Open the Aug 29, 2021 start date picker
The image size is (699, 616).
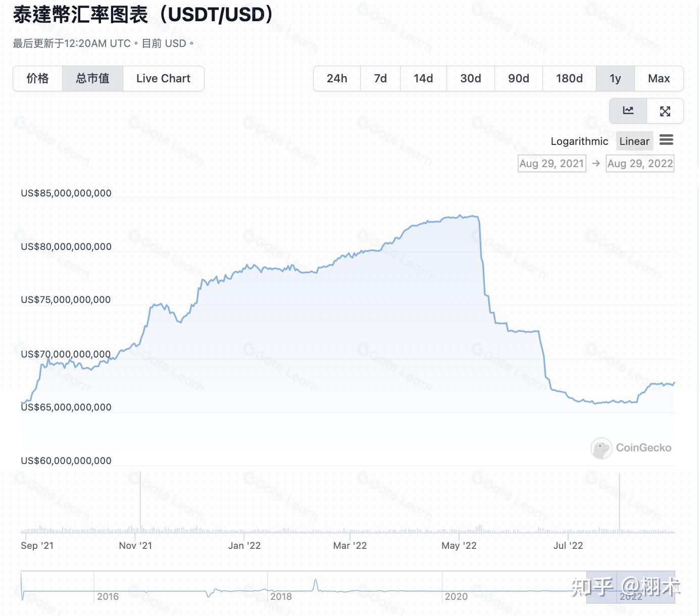coord(552,163)
